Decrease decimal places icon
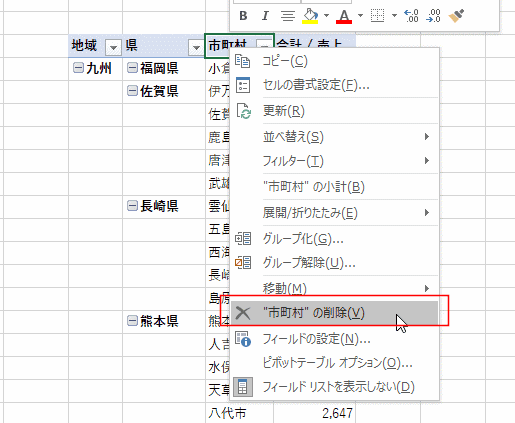 tap(433, 16)
